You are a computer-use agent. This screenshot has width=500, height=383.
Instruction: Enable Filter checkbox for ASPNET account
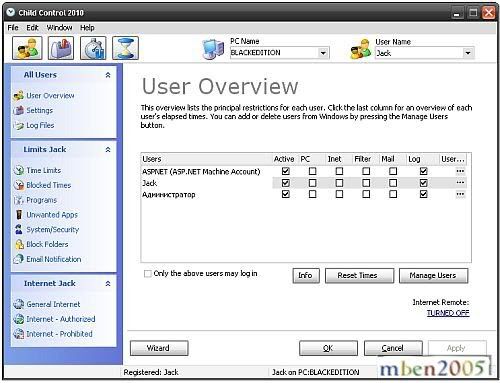(x=366, y=171)
